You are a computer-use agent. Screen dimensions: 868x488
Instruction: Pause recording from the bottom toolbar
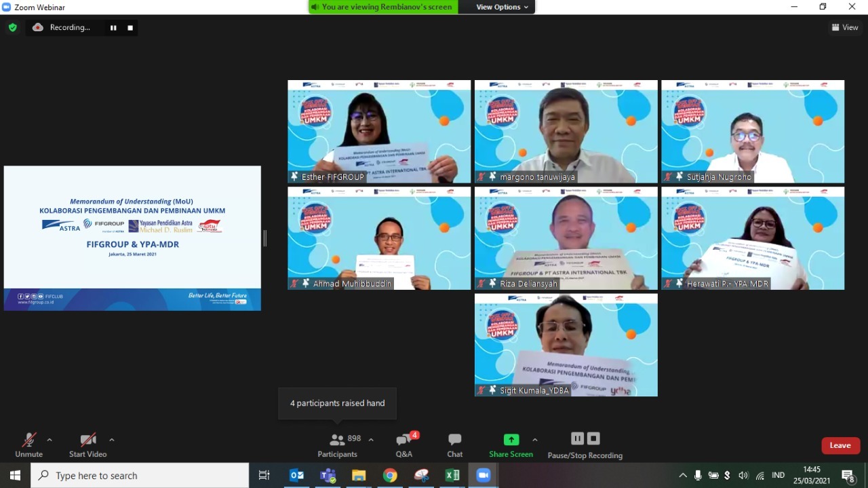coord(577,438)
